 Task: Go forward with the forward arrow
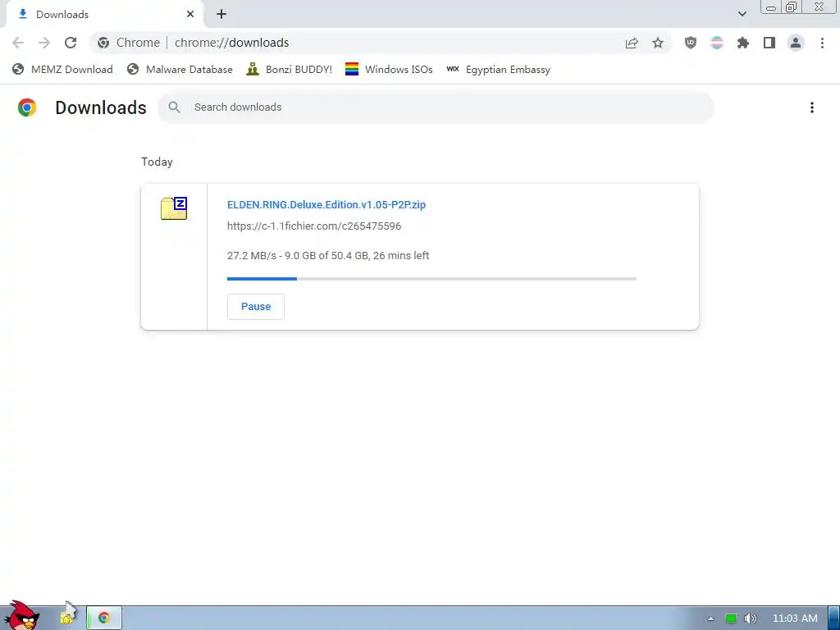pyautogui.click(x=44, y=43)
